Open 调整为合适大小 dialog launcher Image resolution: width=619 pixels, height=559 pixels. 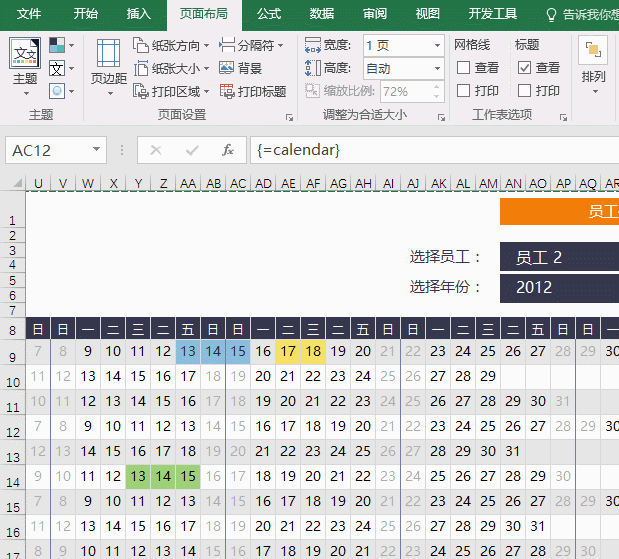pos(441,118)
